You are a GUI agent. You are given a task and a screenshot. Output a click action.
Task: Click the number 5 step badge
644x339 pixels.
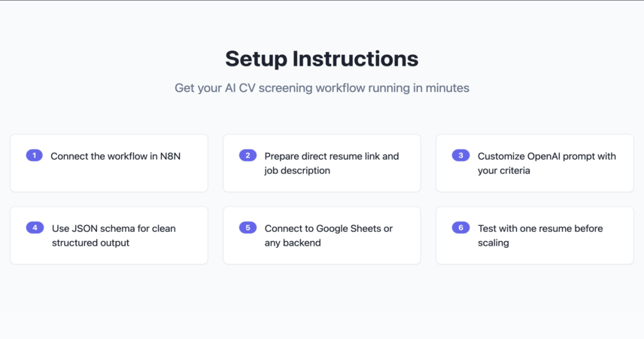pyautogui.click(x=248, y=228)
